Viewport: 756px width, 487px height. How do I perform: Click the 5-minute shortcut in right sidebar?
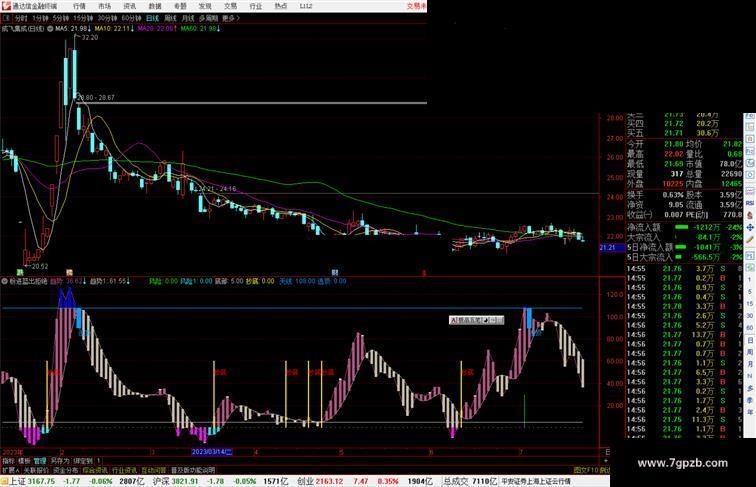(750, 292)
